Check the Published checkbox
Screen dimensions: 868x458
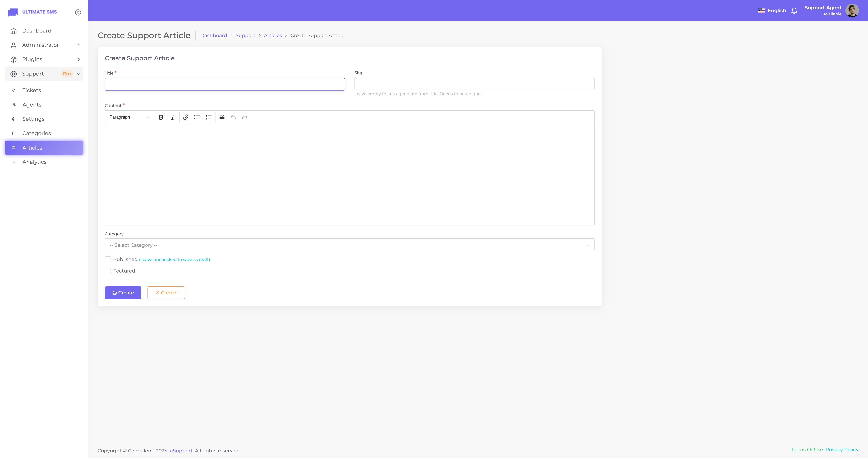108,259
